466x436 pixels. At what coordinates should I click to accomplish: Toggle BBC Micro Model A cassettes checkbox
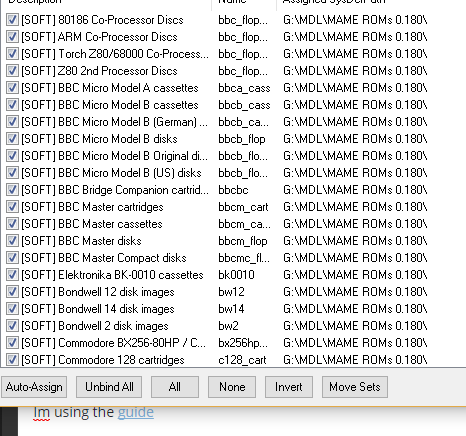(x=12, y=88)
